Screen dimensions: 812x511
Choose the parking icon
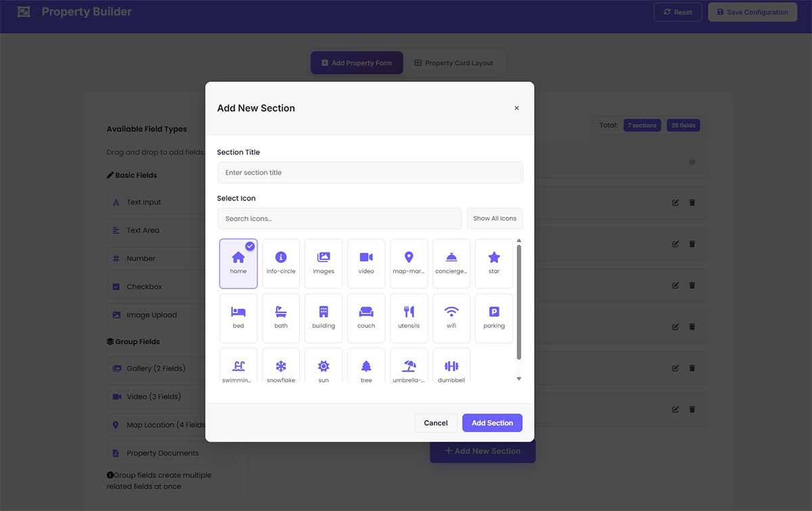tap(493, 317)
